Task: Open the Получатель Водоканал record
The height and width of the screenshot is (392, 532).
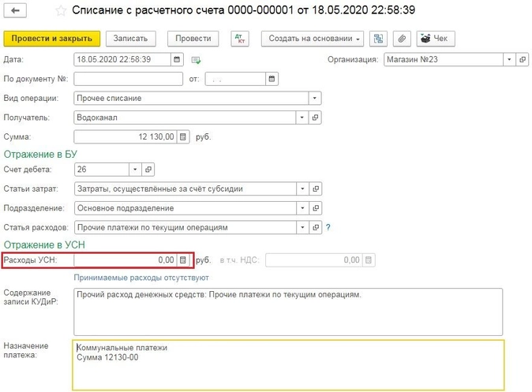Action: click(315, 118)
